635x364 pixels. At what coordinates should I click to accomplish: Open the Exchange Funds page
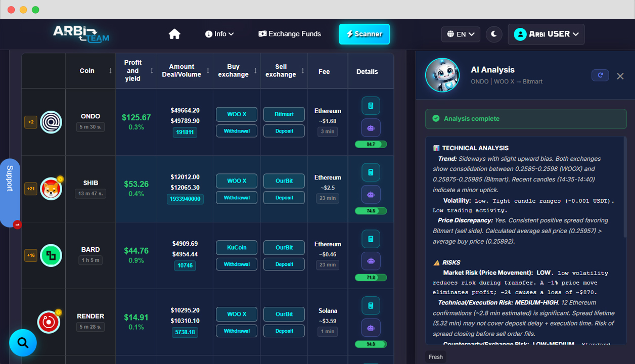pyautogui.click(x=290, y=34)
